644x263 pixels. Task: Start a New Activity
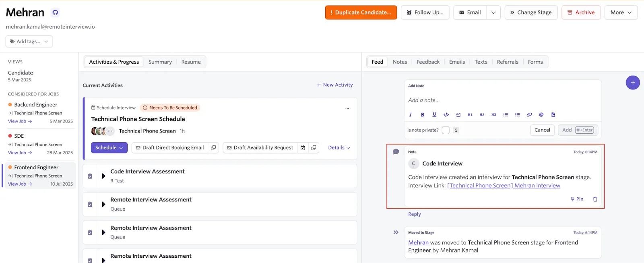point(335,85)
